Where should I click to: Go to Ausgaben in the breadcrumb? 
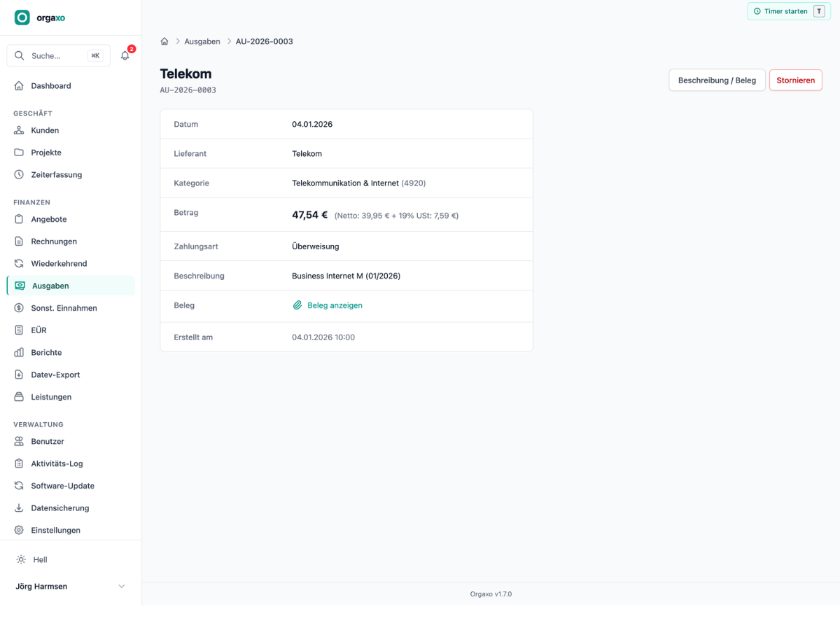(x=202, y=41)
